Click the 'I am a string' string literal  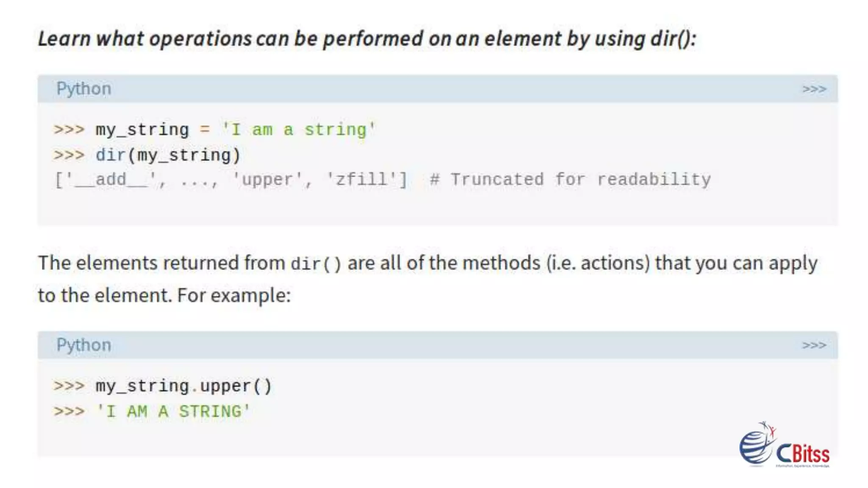coord(298,130)
